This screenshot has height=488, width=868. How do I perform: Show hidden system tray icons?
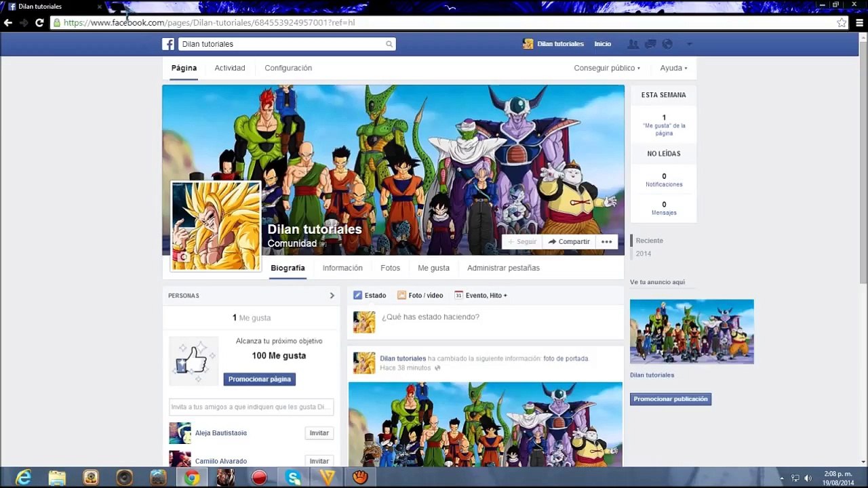tap(782, 478)
